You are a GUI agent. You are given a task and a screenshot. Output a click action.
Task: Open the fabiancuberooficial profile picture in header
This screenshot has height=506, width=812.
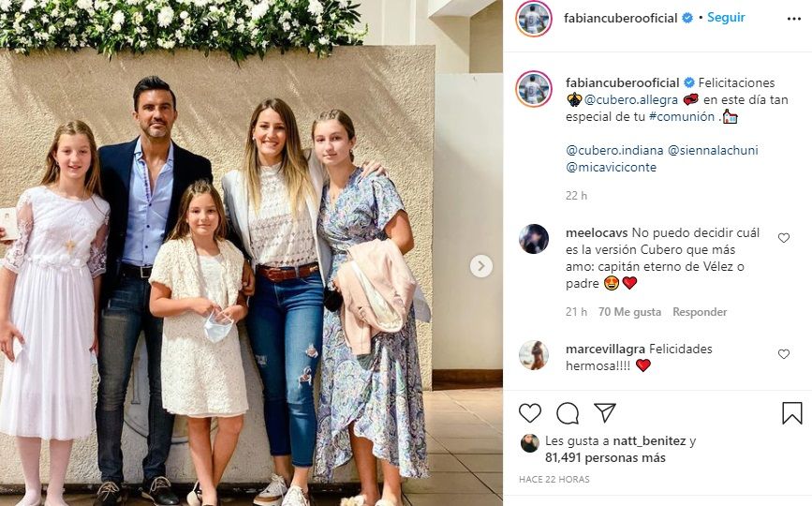[534, 19]
